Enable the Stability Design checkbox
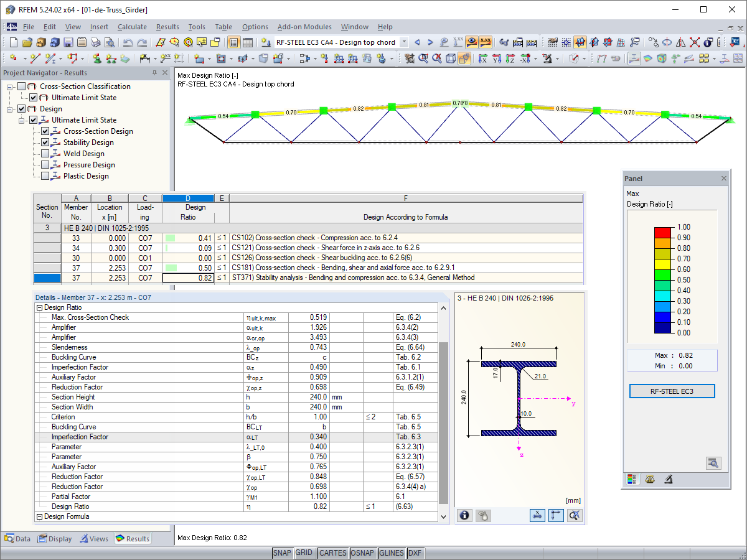 [x=46, y=142]
